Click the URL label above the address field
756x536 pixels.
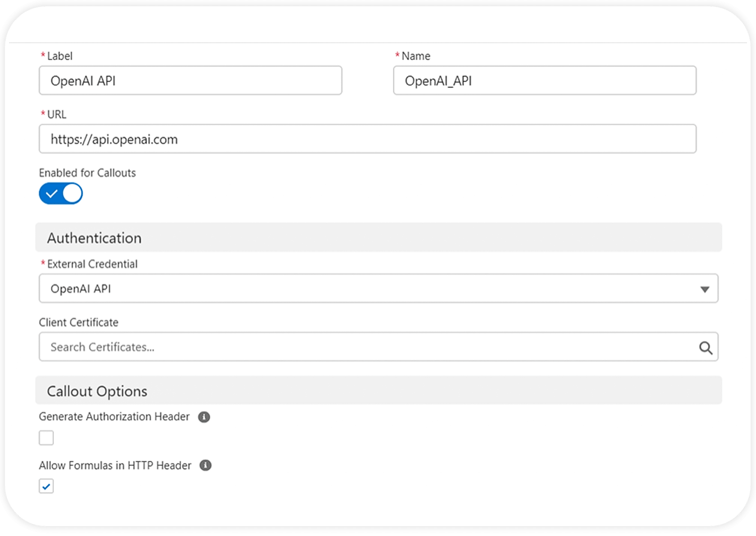click(57, 114)
